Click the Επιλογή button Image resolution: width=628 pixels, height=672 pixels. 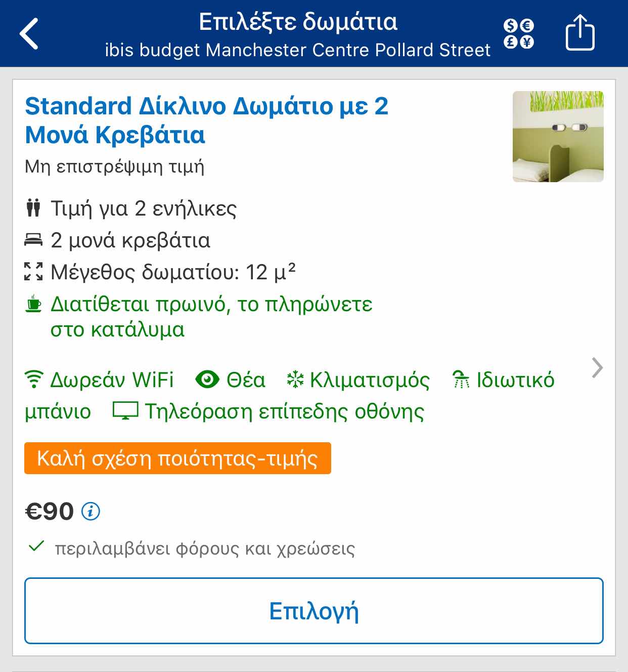click(x=314, y=611)
